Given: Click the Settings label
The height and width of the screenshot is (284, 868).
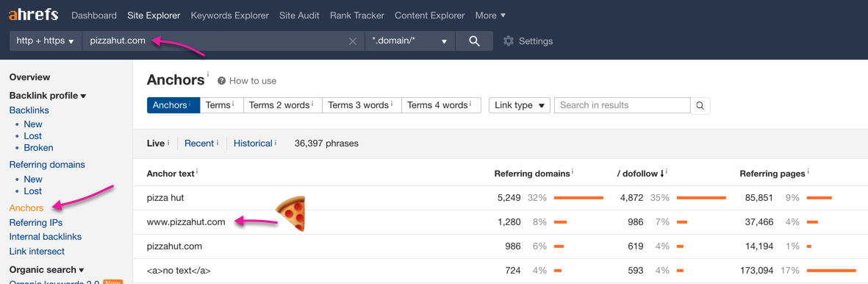Looking at the screenshot, I should 536,41.
